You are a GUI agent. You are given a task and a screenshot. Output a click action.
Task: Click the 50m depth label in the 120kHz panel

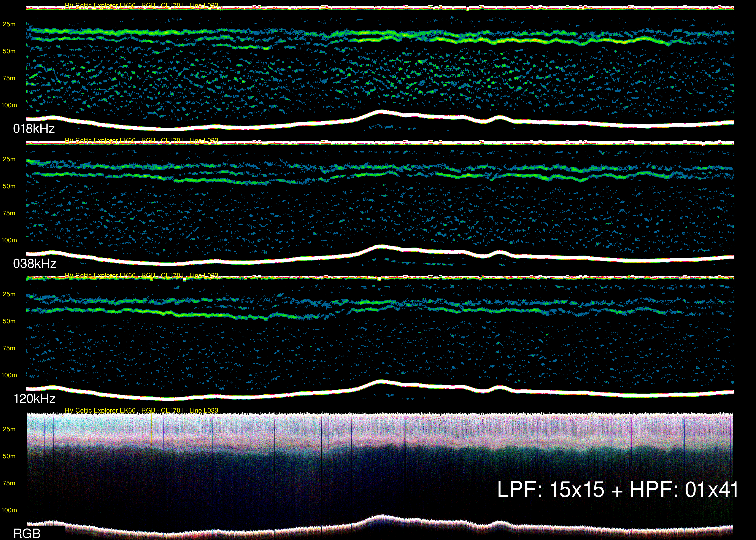[x=9, y=321]
